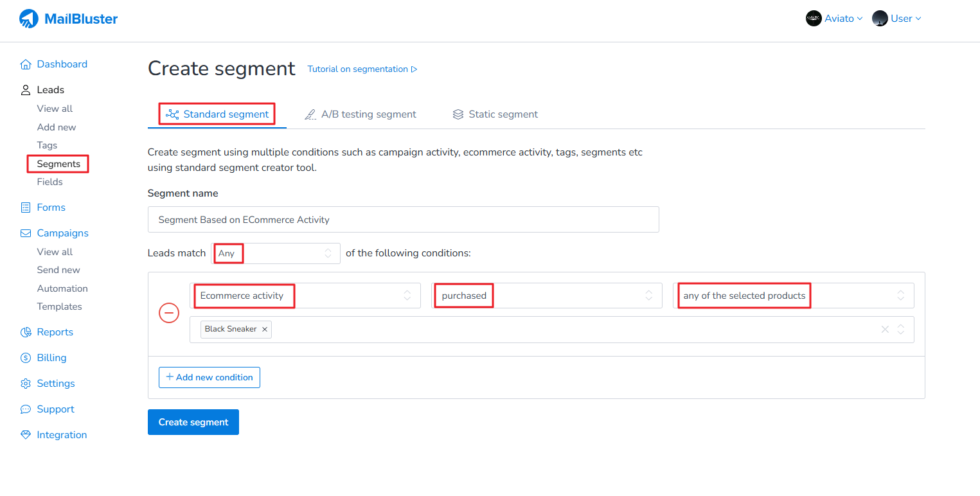Screen dimensions: 980x496
Task: Click the Segment name input field
Action: click(x=403, y=220)
